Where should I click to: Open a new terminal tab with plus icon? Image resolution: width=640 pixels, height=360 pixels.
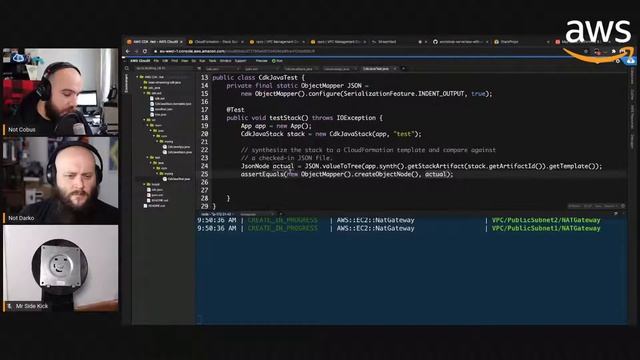pyautogui.click(x=281, y=213)
